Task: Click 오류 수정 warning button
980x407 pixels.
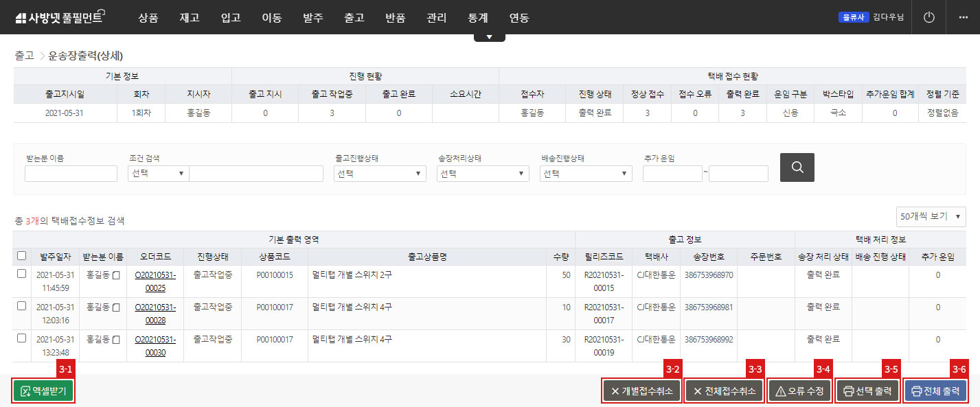Action: pos(799,391)
